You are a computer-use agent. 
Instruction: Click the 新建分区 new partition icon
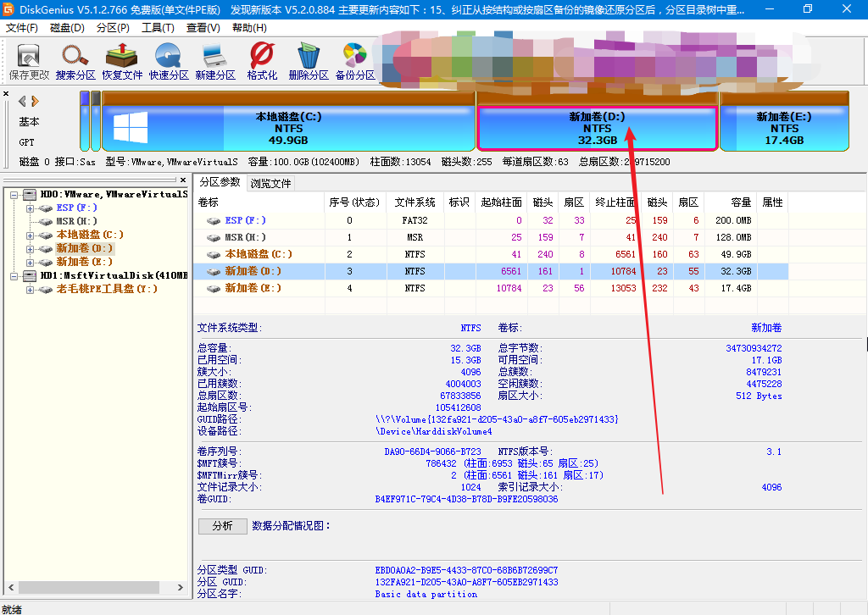pos(215,61)
